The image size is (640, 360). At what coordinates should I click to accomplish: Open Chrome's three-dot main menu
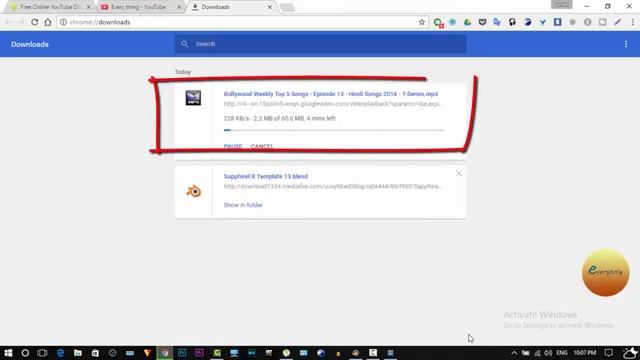[x=632, y=22]
